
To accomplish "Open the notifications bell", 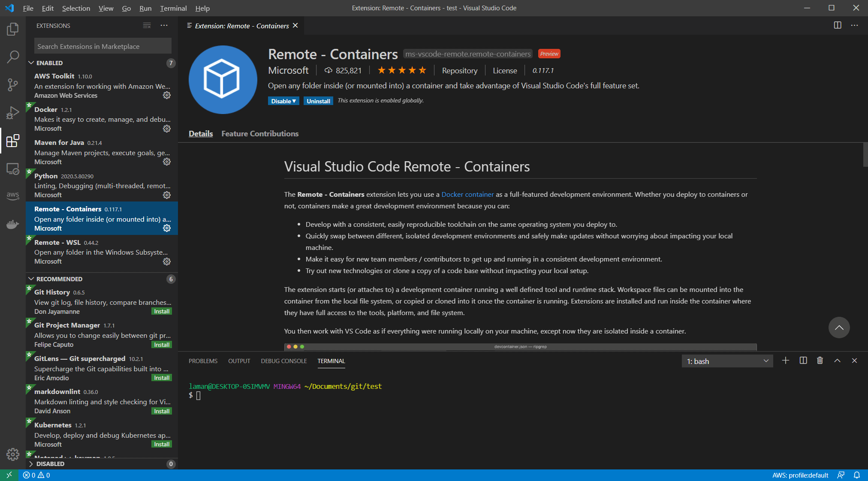I will coord(856,475).
